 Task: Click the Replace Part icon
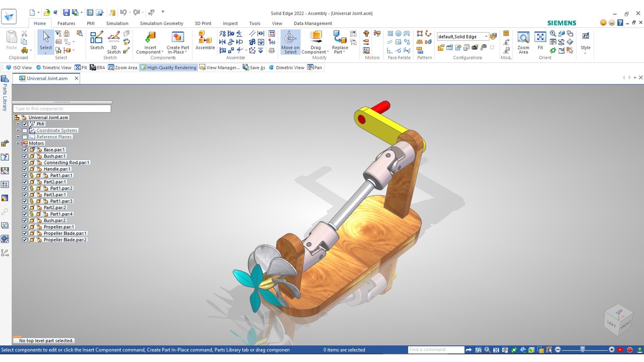340,38
